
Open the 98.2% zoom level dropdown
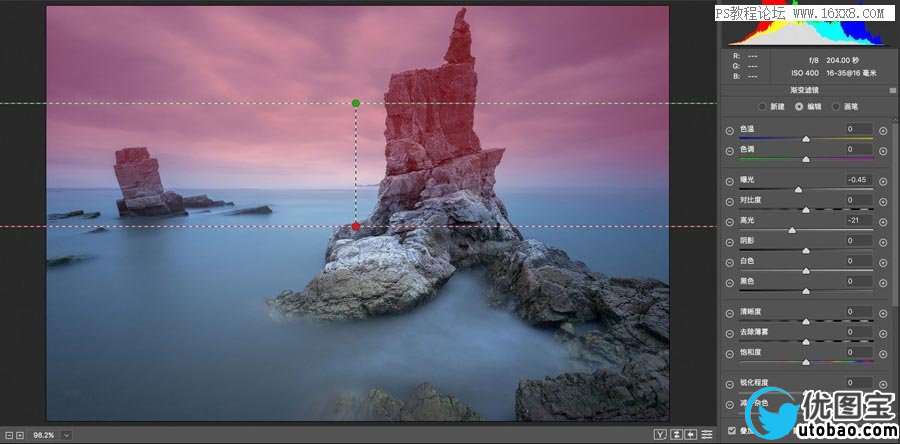[x=66, y=435]
